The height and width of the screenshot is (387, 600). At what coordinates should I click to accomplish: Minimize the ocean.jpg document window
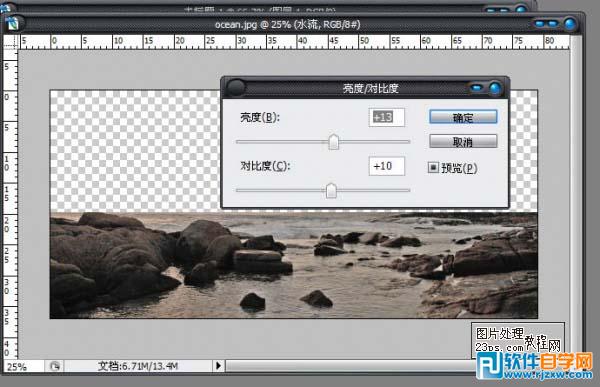540,24
